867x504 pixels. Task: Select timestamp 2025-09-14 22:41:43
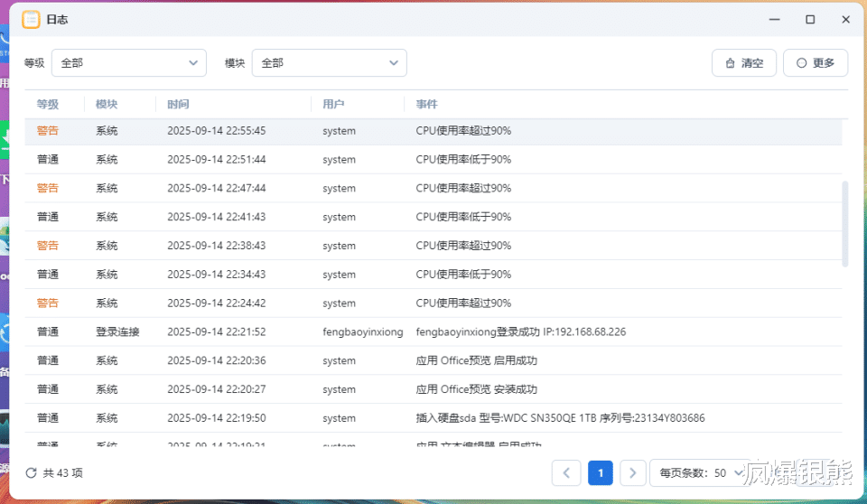tap(216, 217)
